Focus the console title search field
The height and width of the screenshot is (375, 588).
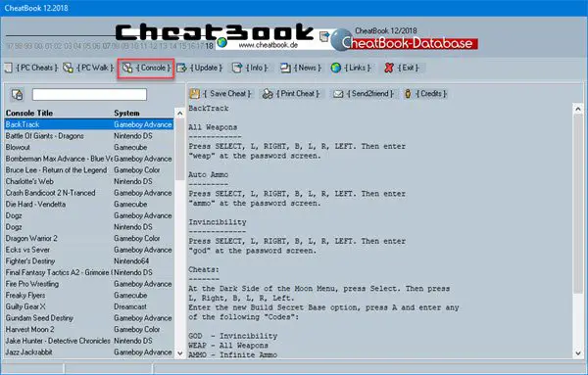89,94
